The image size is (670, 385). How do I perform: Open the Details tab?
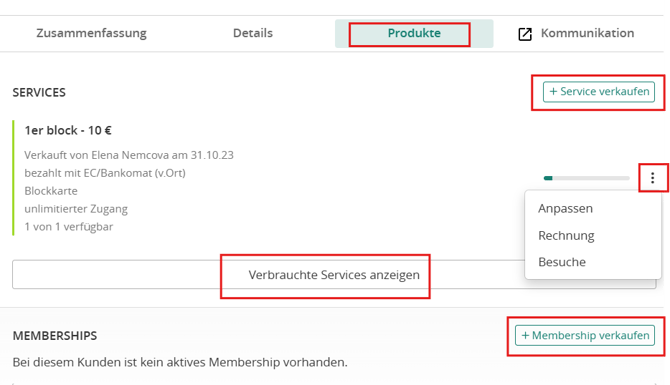pyautogui.click(x=253, y=33)
